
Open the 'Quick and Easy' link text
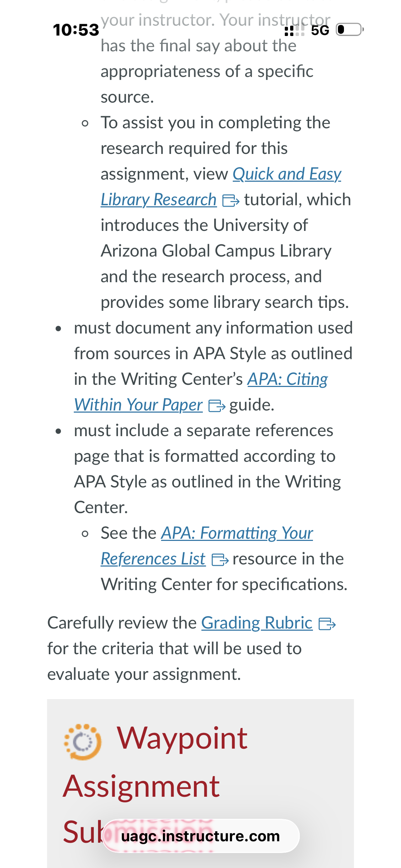pyautogui.click(x=287, y=174)
